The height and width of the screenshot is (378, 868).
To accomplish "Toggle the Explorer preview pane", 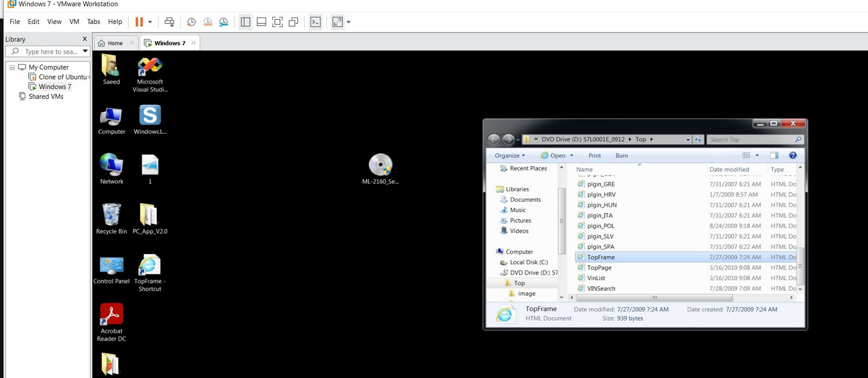I will (x=774, y=156).
